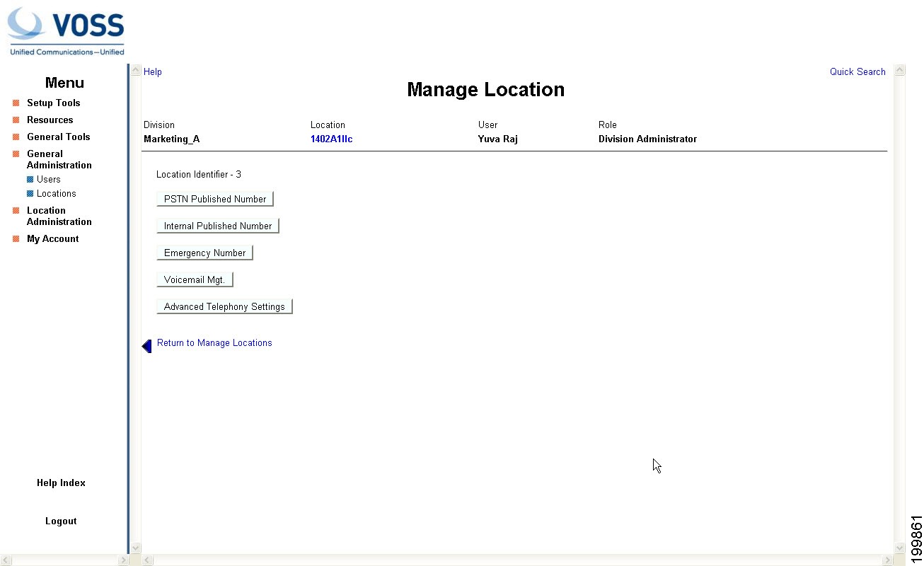Image resolution: width=924 pixels, height=566 pixels.
Task: Open the My Account menu
Action: click(53, 239)
